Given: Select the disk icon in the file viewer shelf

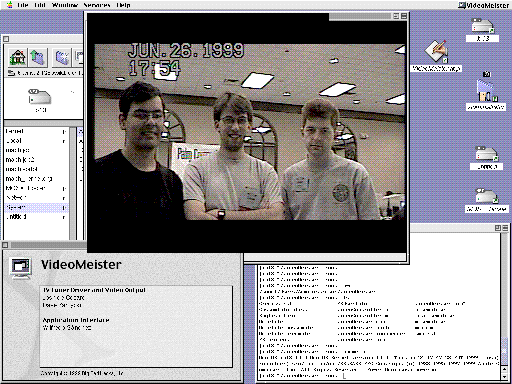Looking at the screenshot, I should coord(40,97).
